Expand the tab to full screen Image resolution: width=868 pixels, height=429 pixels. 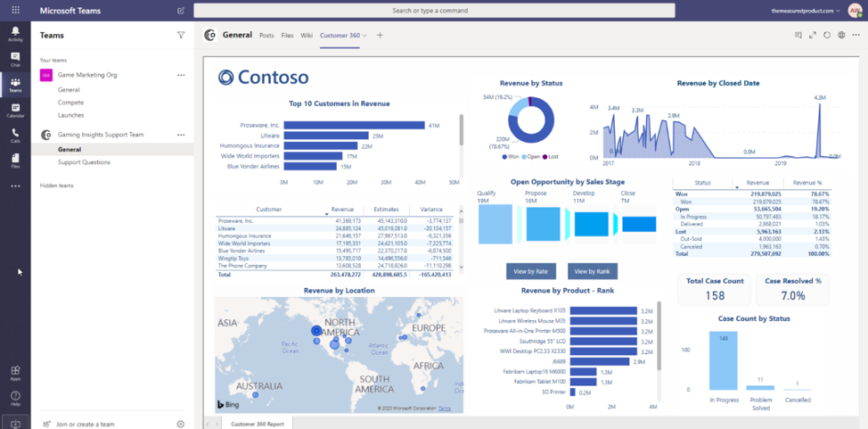pyautogui.click(x=813, y=36)
